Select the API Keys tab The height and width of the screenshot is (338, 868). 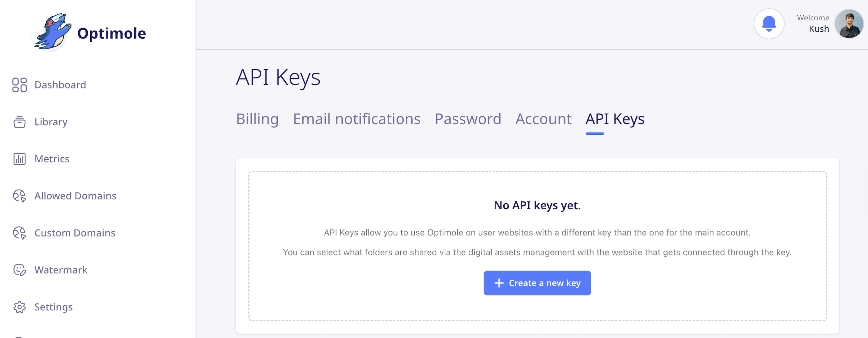click(x=615, y=119)
